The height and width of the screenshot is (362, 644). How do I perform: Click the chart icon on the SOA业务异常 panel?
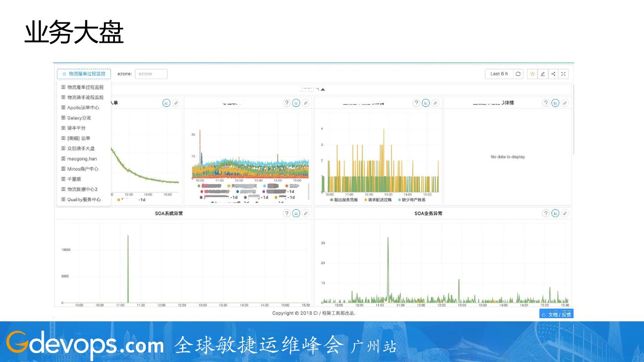(555, 213)
